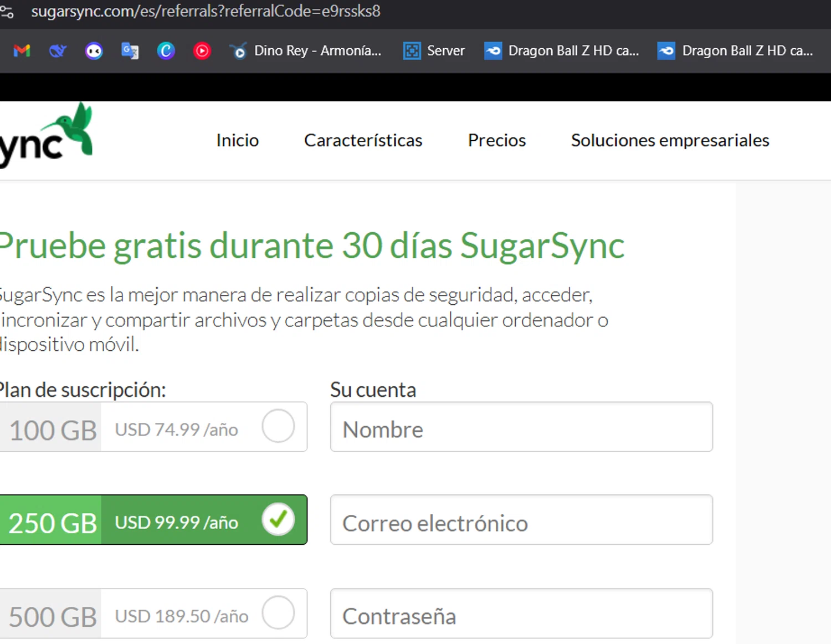The image size is (831, 644).
Task: Focus the Correo electrónico input field
Action: [521, 520]
